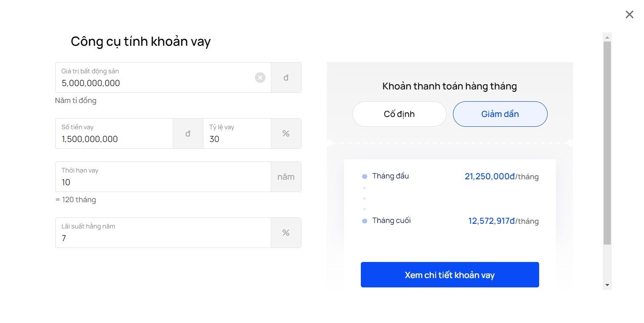Viewport: 644px width, 323px height.
Task: Click the Thời hạn vay input
Action: point(163,177)
